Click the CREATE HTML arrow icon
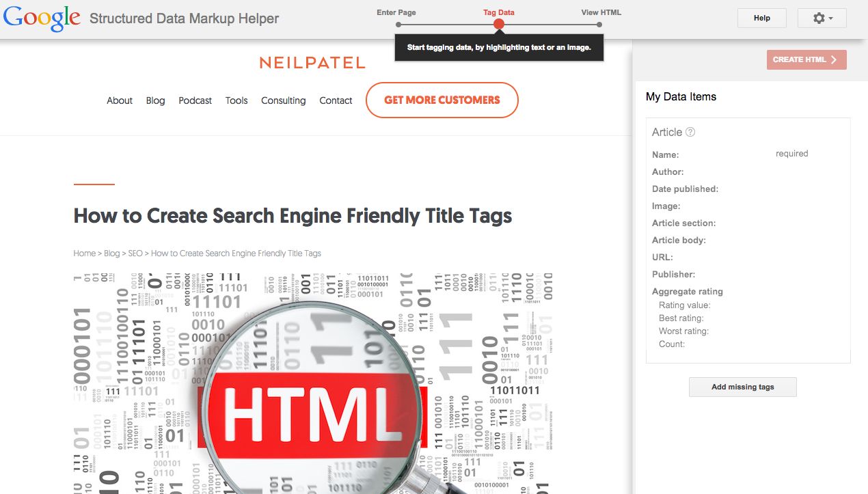Viewport: 868px width, 494px height. coord(835,59)
